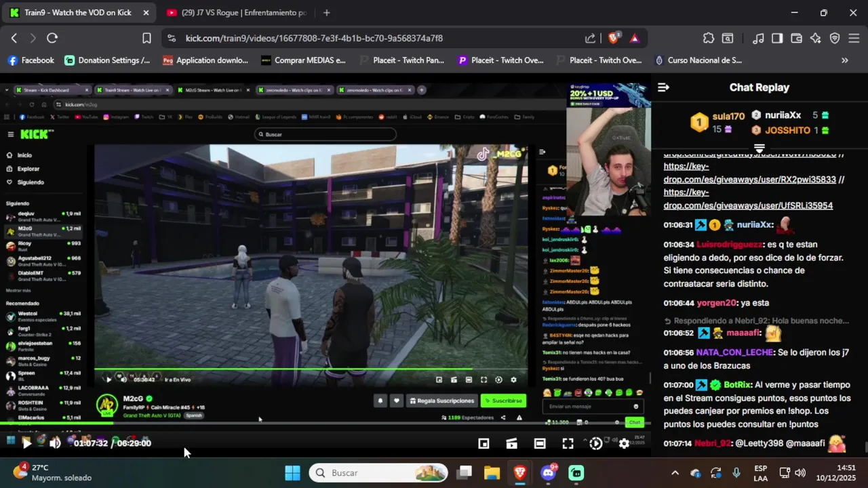
Task: Open Task View from the taskbar
Action: click(465, 472)
